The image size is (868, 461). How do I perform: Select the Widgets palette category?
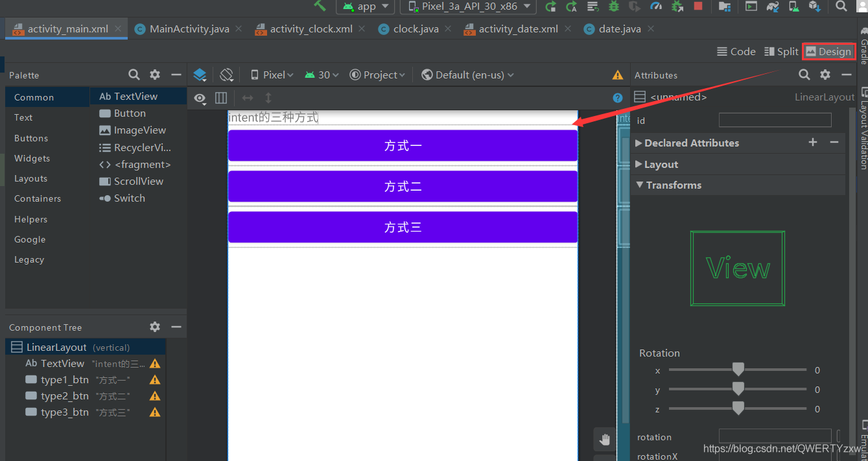[x=47, y=158]
